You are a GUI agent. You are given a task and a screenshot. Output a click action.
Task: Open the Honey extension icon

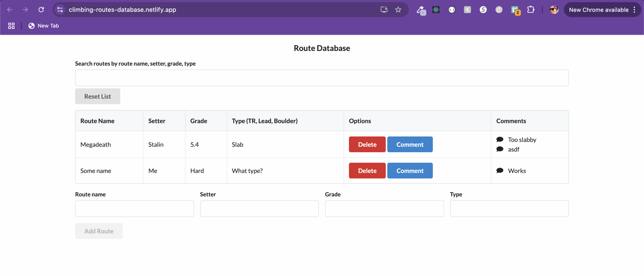(467, 10)
